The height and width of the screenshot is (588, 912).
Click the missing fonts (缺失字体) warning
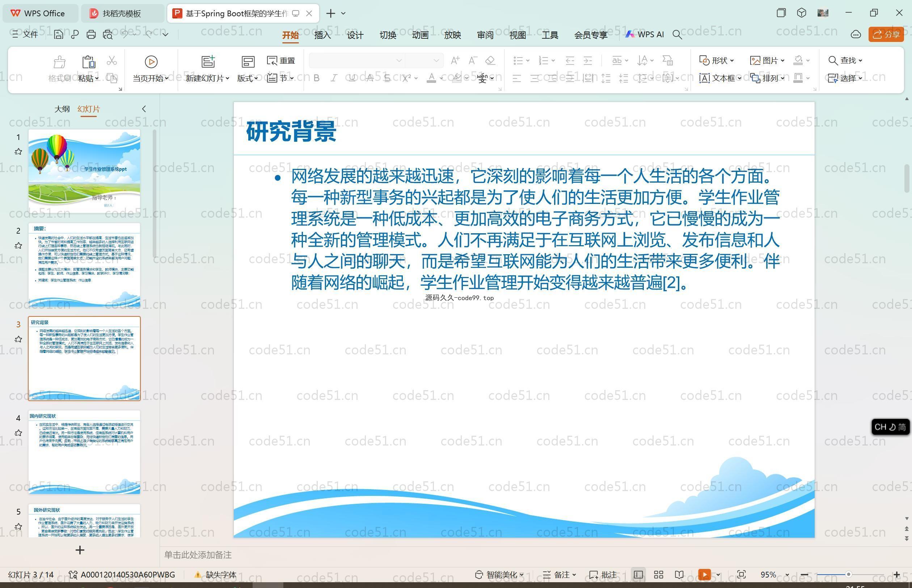point(215,574)
